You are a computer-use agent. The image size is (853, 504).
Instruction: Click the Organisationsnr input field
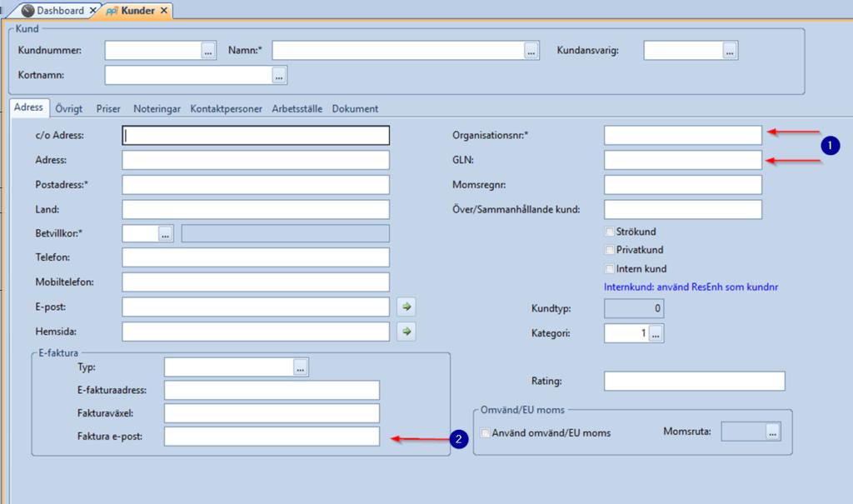pyautogui.click(x=683, y=136)
